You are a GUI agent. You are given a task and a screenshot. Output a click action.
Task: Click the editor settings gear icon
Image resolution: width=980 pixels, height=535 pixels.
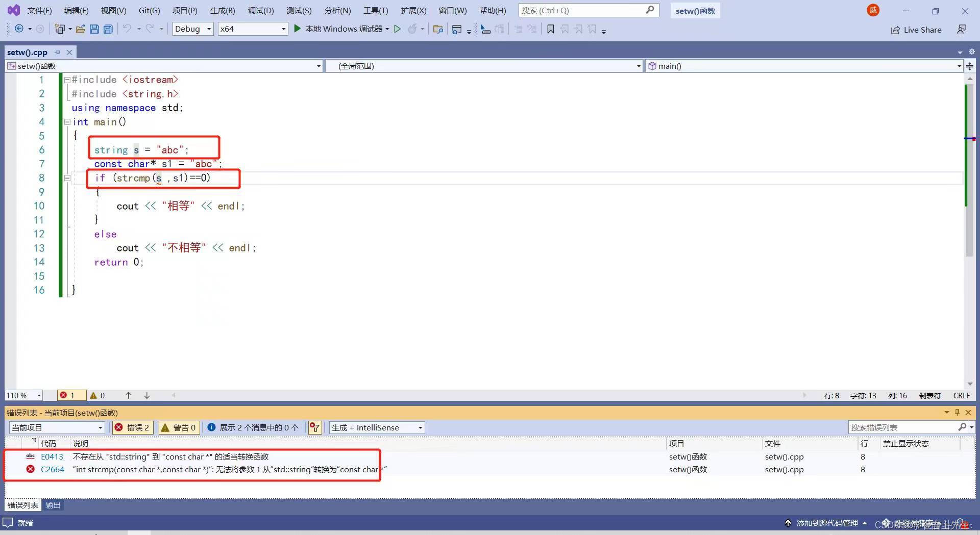tap(971, 52)
